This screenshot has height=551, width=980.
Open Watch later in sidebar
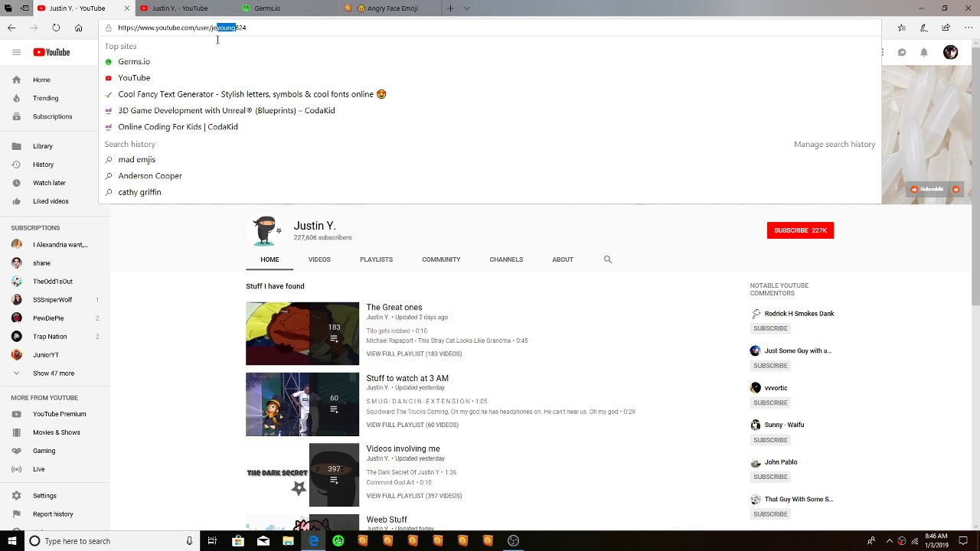click(x=49, y=183)
